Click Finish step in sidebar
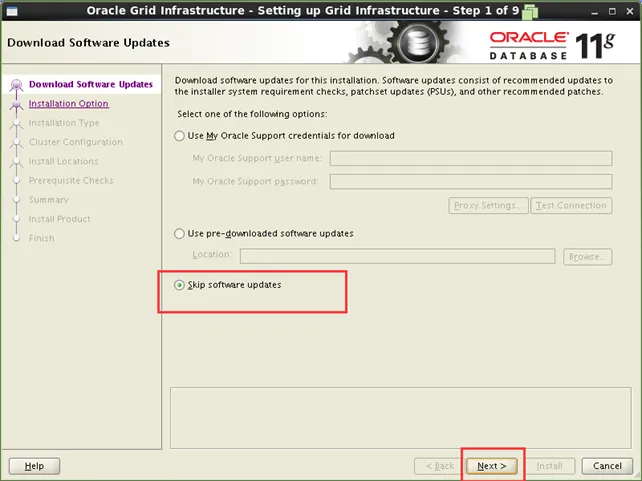This screenshot has height=481, width=642. 41,238
